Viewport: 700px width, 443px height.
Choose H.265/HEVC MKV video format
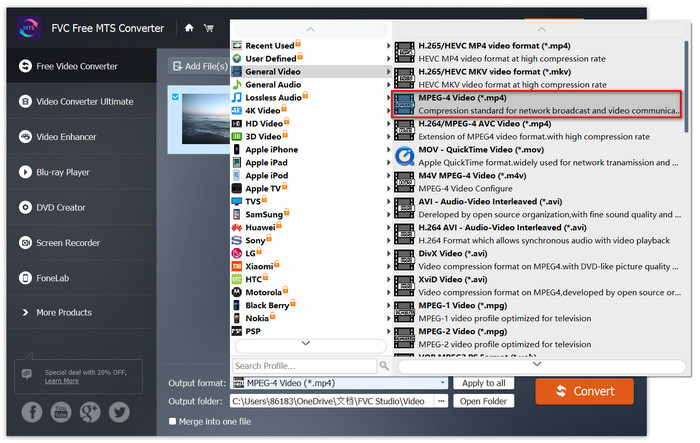click(538, 78)
